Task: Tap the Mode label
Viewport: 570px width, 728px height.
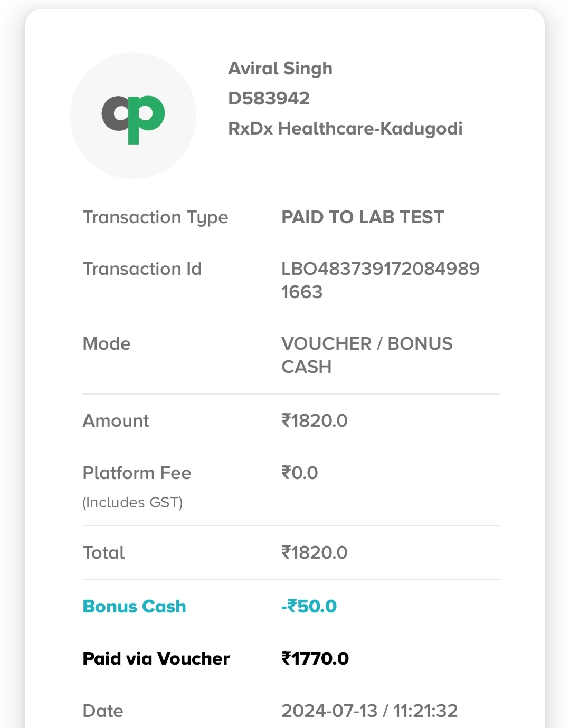Action: coord(107,344)
